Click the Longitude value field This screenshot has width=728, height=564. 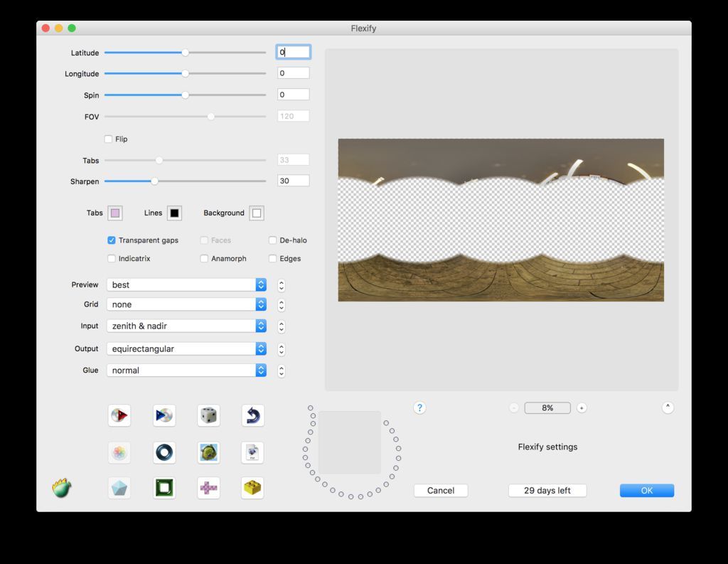point(294,73)
